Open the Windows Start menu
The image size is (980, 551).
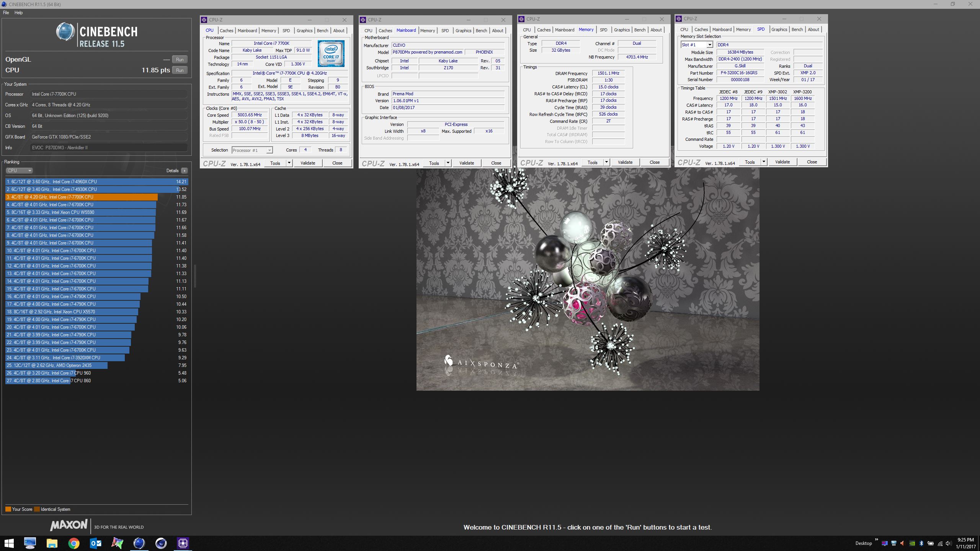pyautogui.click(x=9, y=543)
